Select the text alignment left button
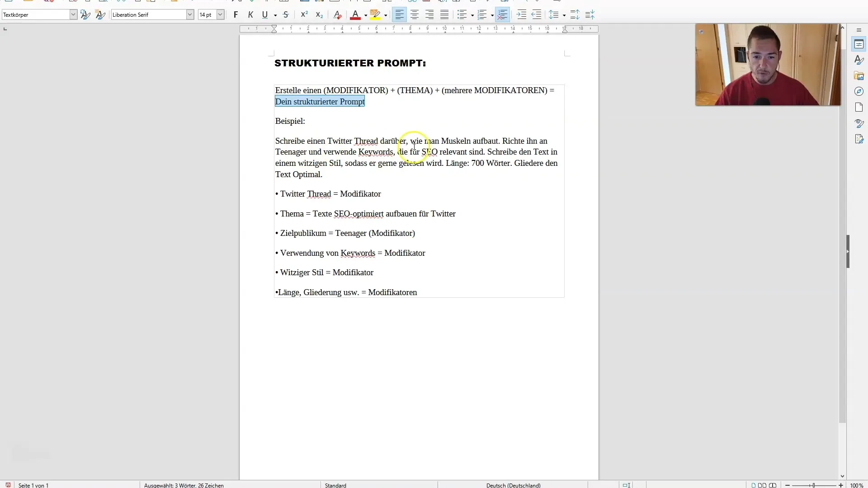Screen dimensions: 868x488 [399, 14]
